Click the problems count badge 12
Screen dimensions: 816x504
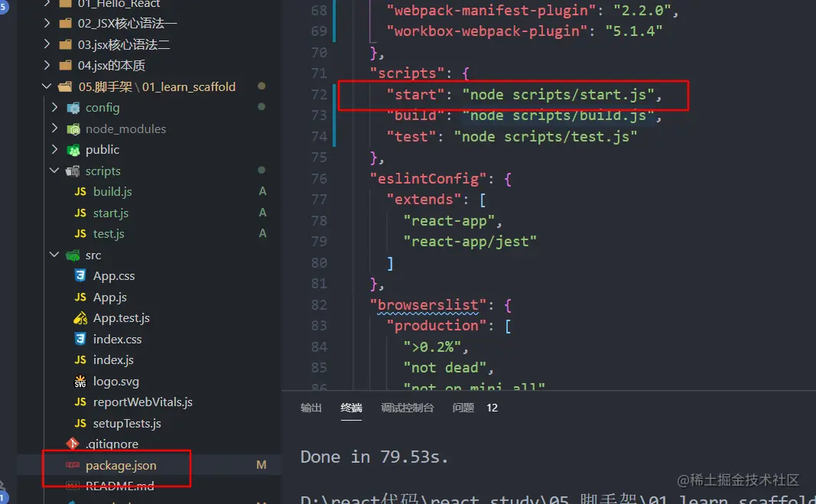pos(493,408)
